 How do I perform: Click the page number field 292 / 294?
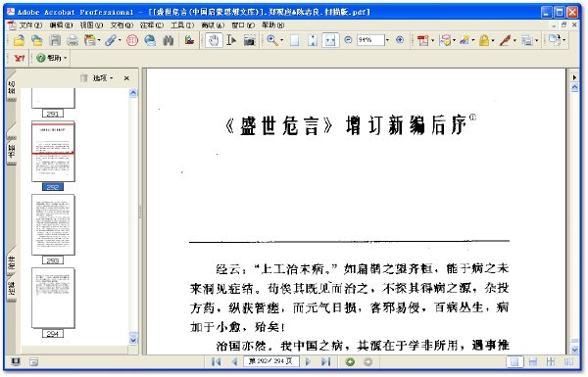click(x=270, y=361)
